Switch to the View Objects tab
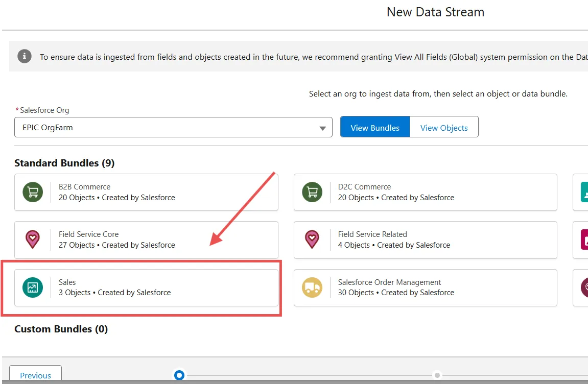Screen dimensions: 588x384 click(x=444, y=127)
